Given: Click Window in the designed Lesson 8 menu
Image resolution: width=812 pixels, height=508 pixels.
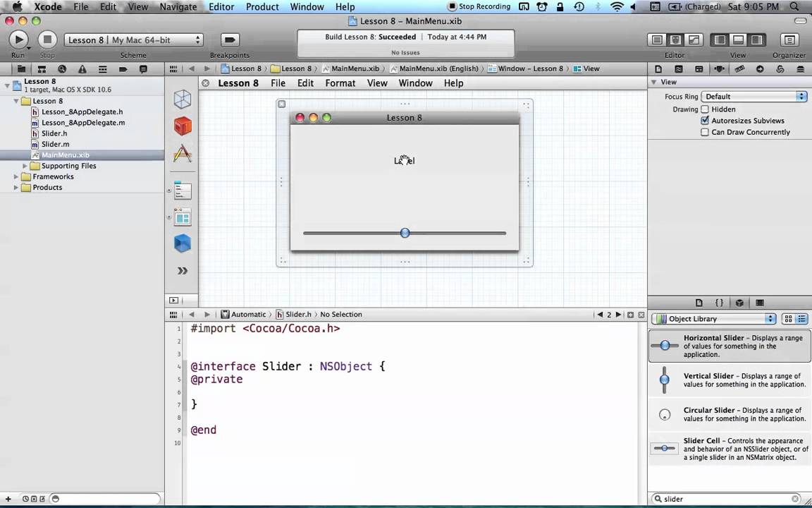Looking at the screenshot, I should coord(415,83).
